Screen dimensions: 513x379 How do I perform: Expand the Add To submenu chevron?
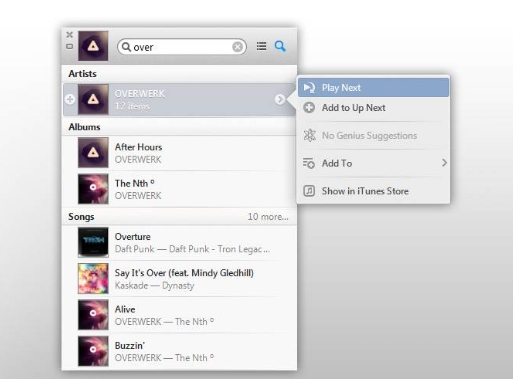[444, 163]
